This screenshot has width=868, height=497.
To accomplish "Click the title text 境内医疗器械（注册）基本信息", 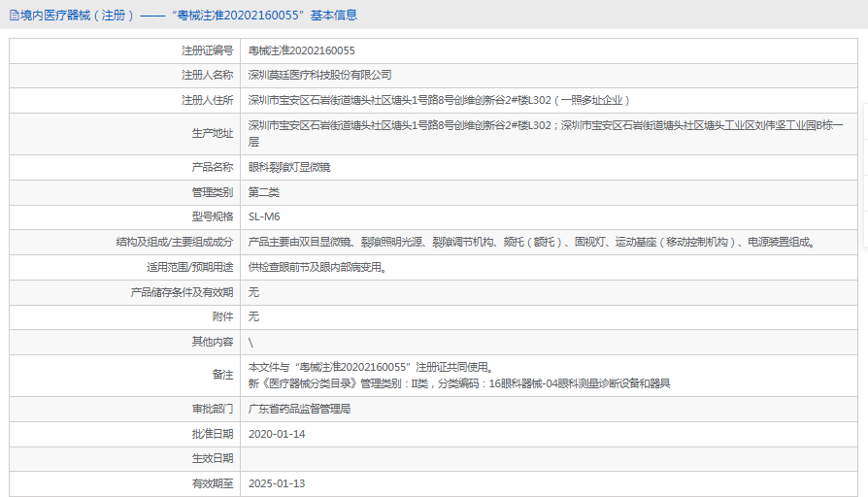I will [188, 16].
